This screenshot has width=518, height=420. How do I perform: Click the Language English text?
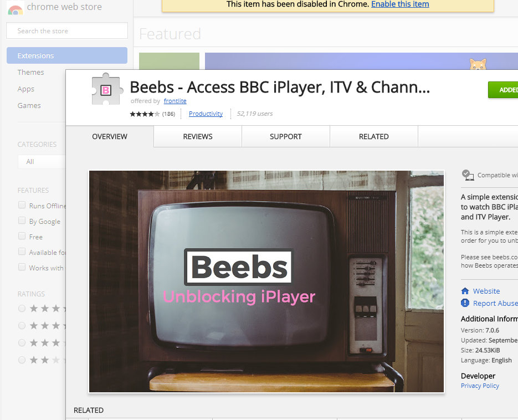click(x=486, y=360)
